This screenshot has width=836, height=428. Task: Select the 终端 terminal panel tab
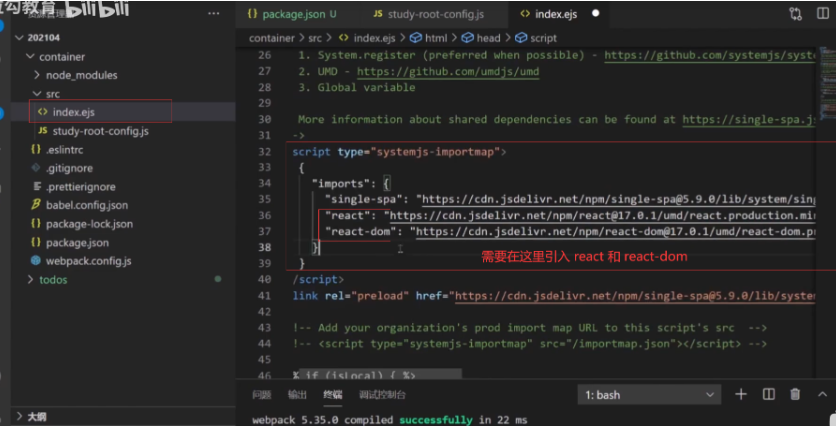[333, 395]
